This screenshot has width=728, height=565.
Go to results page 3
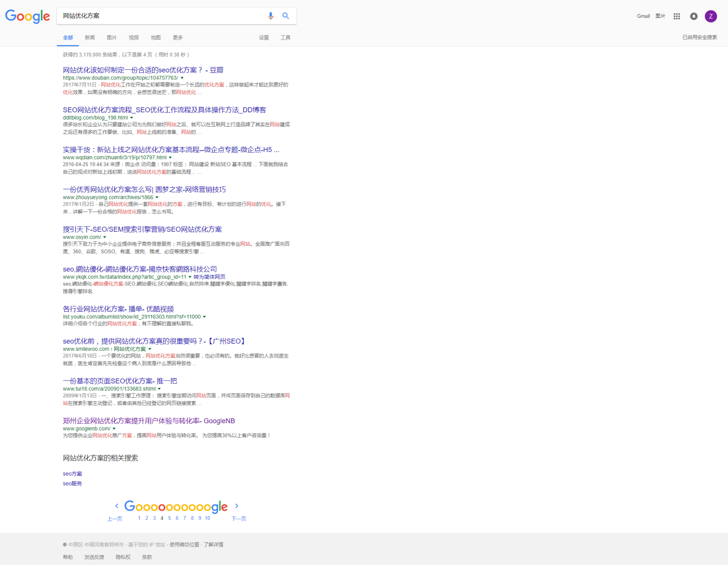point(154,518)
